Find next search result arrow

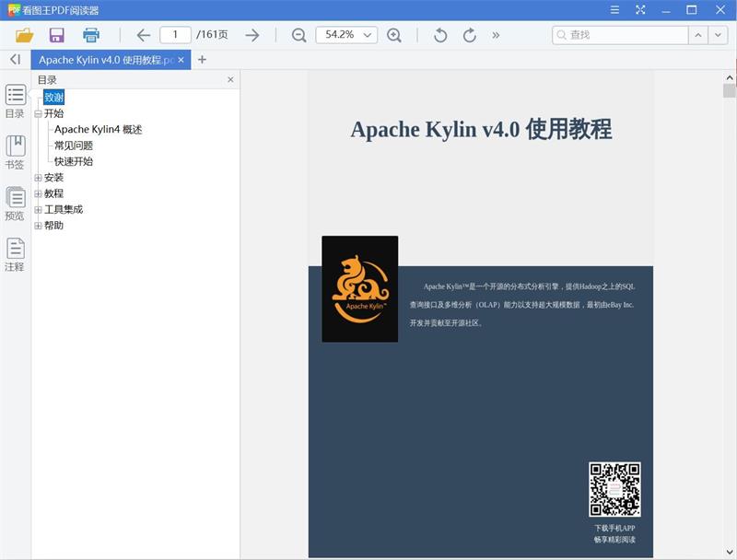(718, 35)
